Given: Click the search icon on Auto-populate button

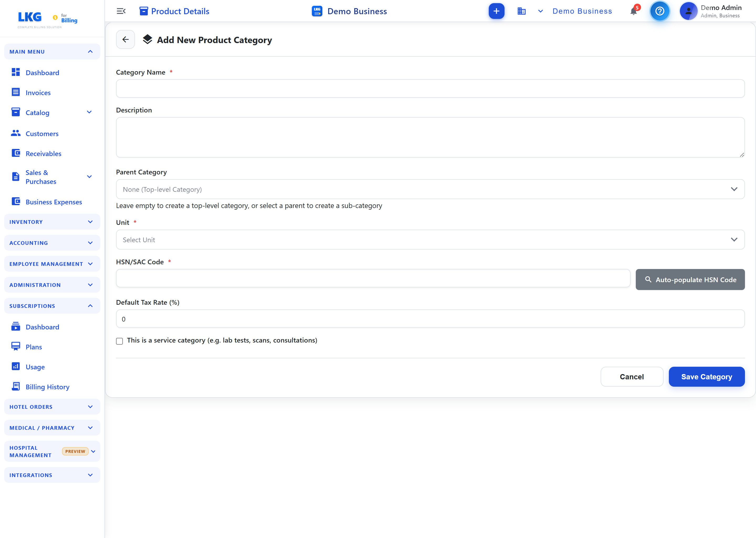Looking at the screenshot, I should (x=648, y=280).
